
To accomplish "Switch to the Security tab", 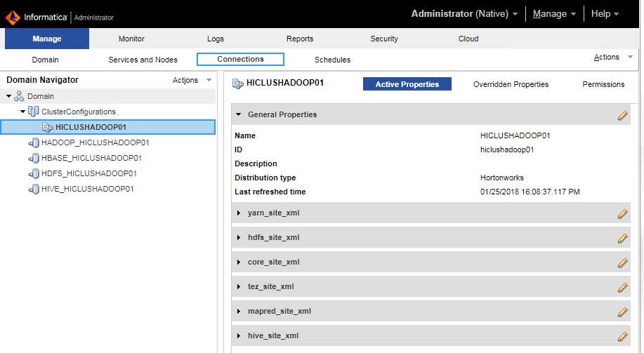I will click(x=384, y=39).
